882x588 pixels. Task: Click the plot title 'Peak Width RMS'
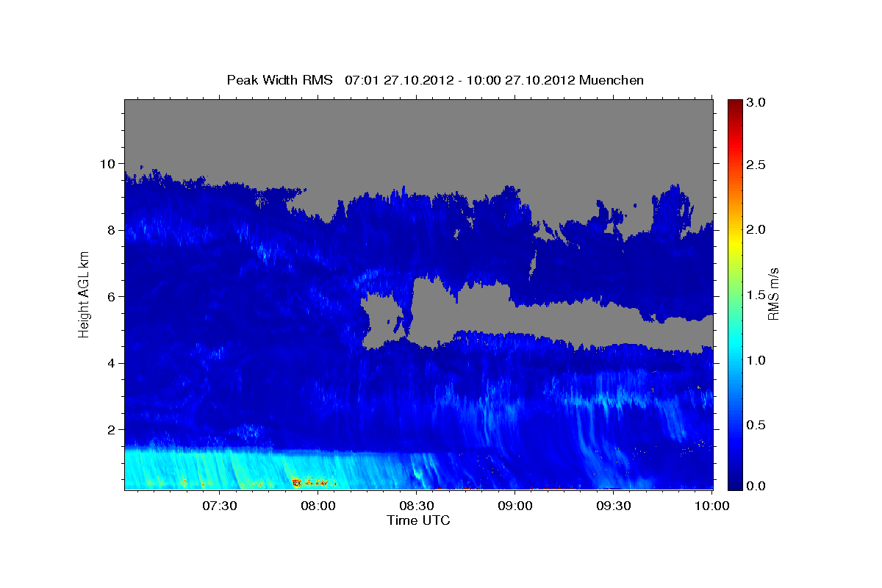click(280, 80)
